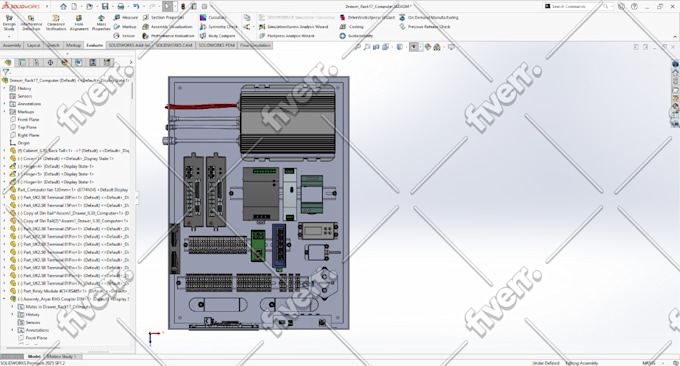Open On Demand Manufacturing
The width and height of the screenshot is (680, 366).
point(428,17)
